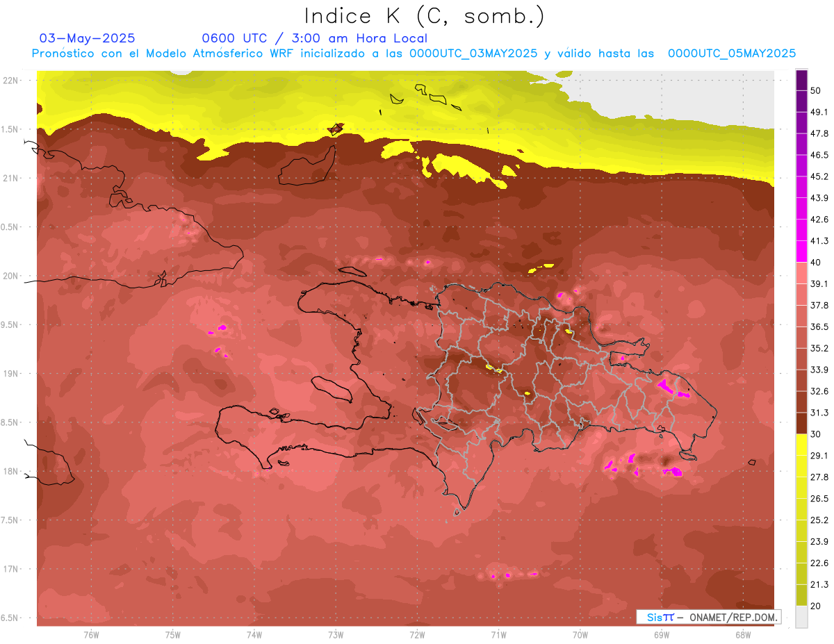Screen dimensions: 834x644
Task: Click the '23.9' colorbar value
Action: pyautogui.click(x=819, y=541)
